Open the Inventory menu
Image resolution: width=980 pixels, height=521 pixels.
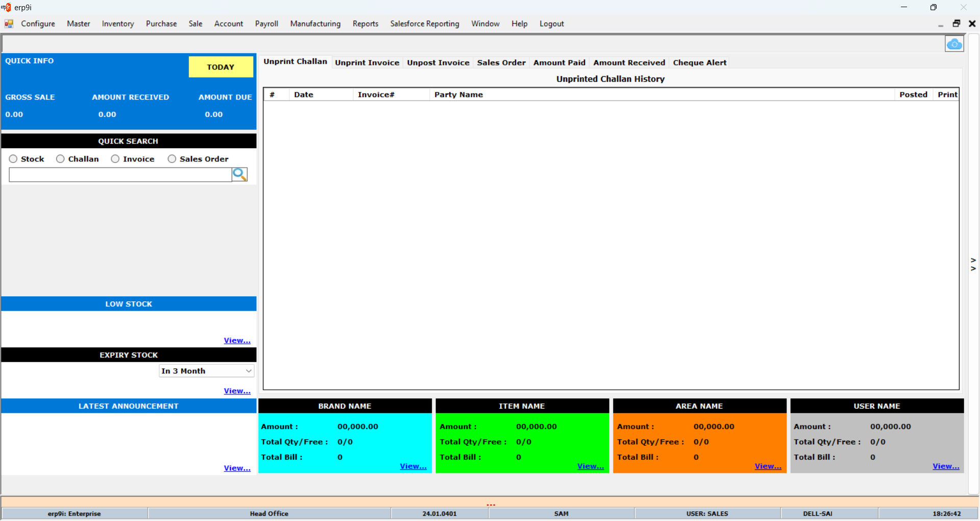(x=117, y=24)
